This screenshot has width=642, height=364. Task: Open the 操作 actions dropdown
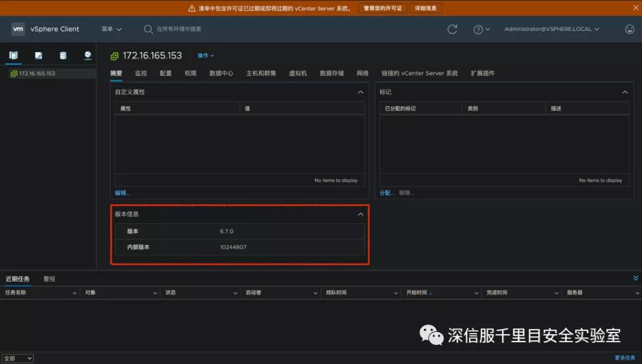pos(206,56)
